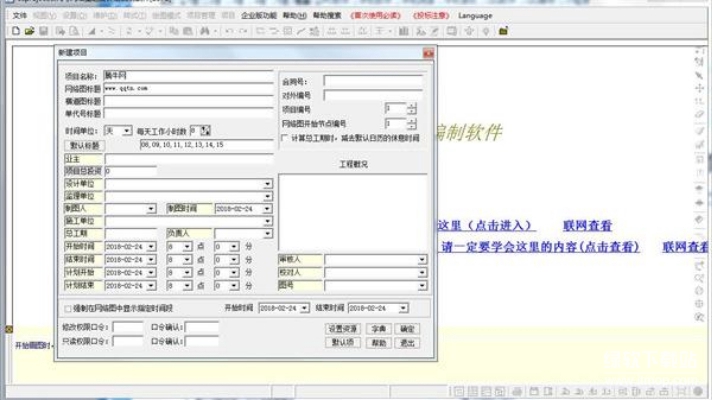The image size is (712, 400).
Task: Click the last icon on top toolbar
Action: click(503, 32)
